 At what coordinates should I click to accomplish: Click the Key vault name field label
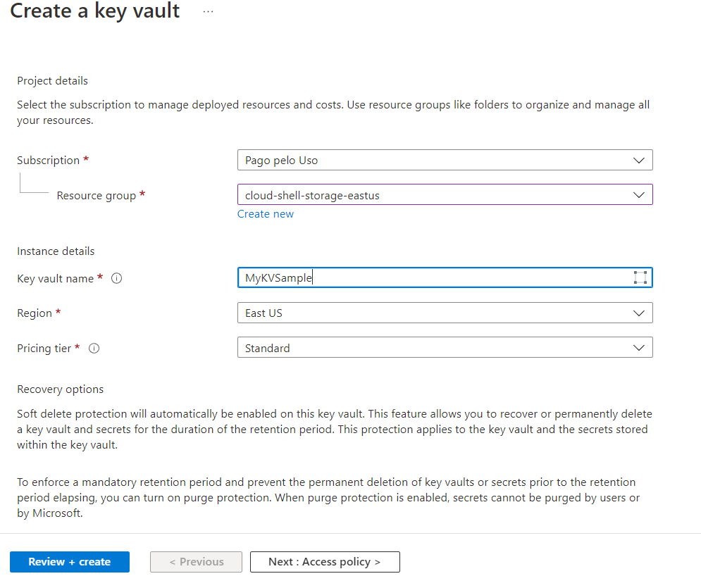pos(56,278)
